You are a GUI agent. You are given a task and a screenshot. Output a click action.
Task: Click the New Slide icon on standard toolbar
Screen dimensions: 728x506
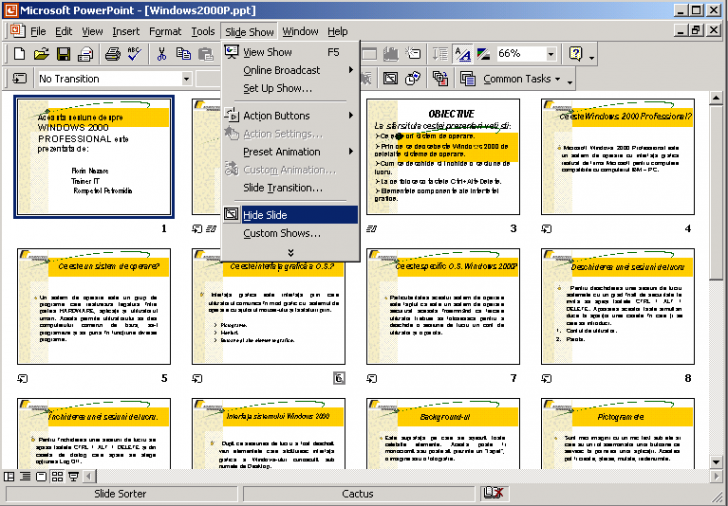(x=413, y=54)
